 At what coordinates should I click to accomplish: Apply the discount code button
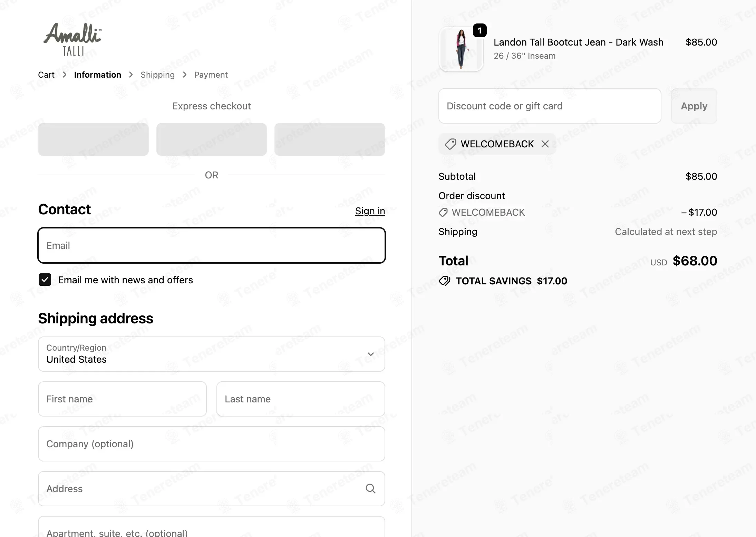[694, 106]
